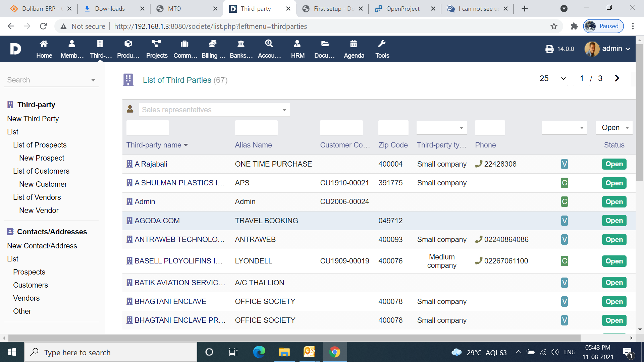Open rows-per-page dropdown showing 25
The width and height of the screenshot is (644, 362).
[552, 78]
